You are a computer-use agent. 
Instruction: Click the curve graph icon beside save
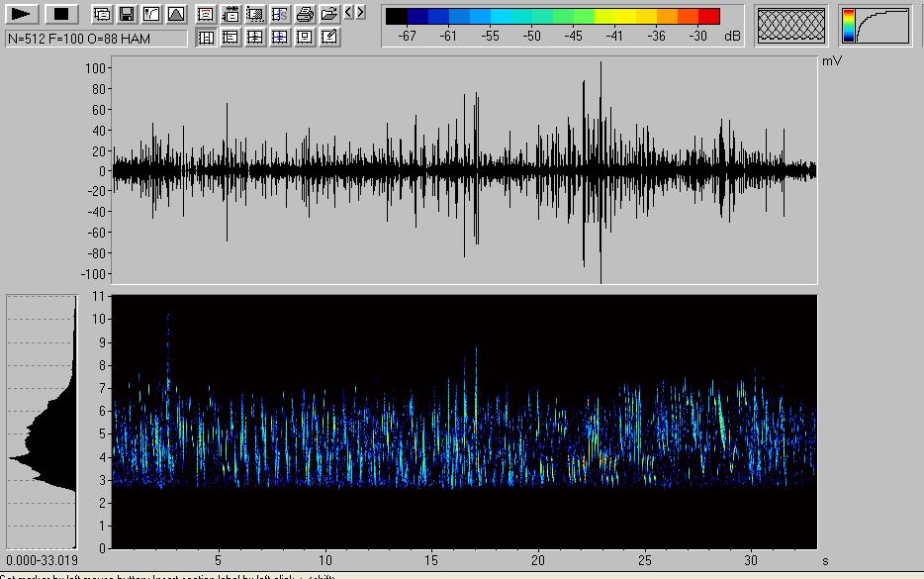pos(150,14)
